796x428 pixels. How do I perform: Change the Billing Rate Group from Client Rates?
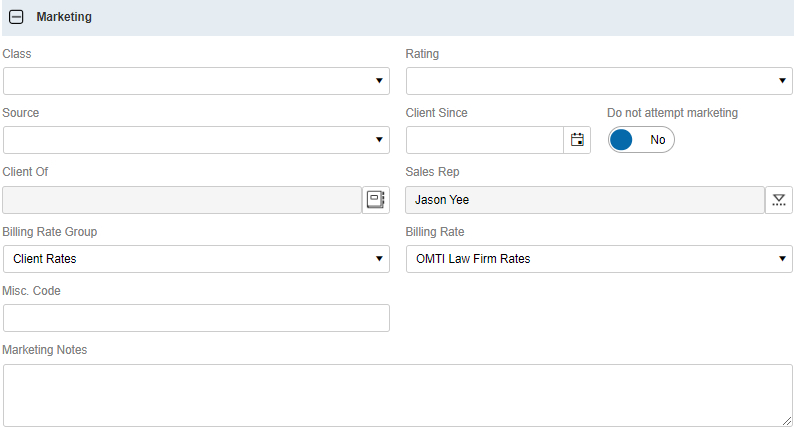pyautogui.click(x=196, y=259)
